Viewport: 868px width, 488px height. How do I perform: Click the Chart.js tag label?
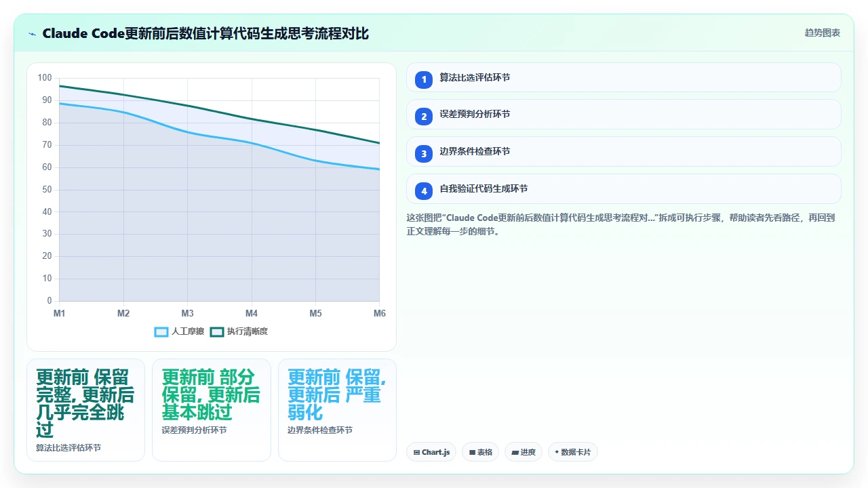(435, 452)
